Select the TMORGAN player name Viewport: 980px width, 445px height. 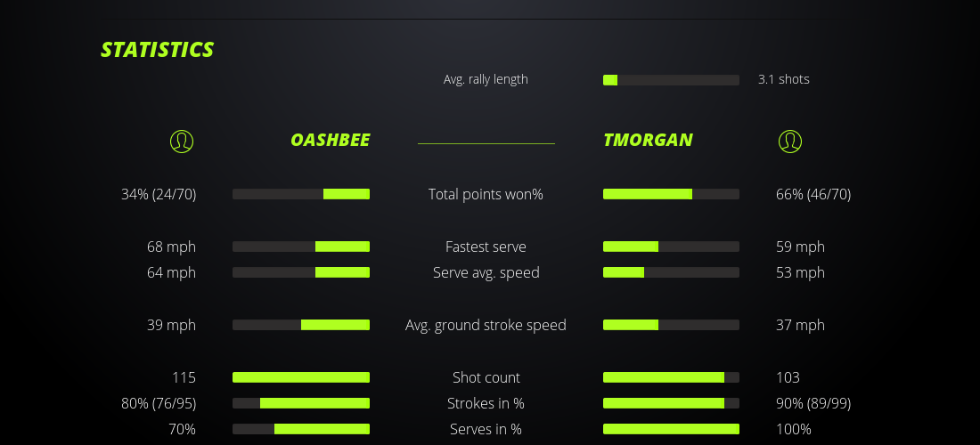pyautogui.click(x=648, y=141)
